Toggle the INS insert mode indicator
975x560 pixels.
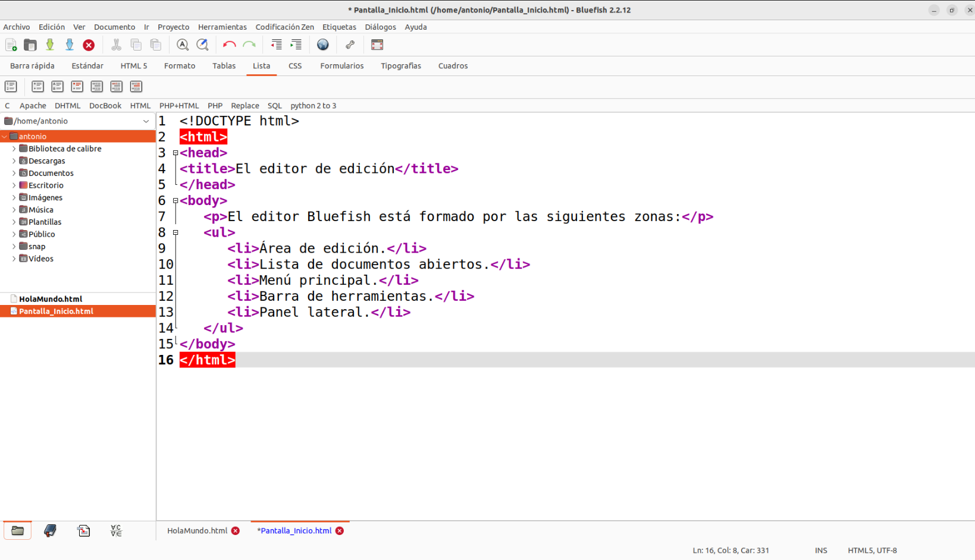tap(820, 550)
